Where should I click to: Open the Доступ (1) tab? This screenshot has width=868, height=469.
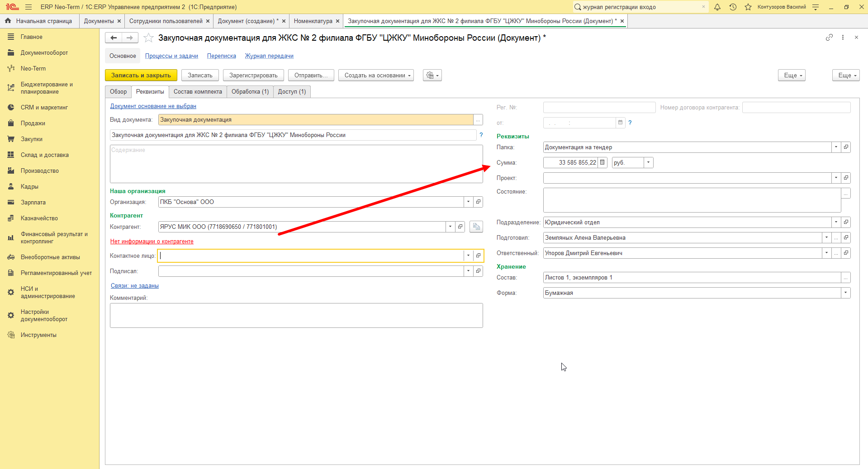pos(292,91)
